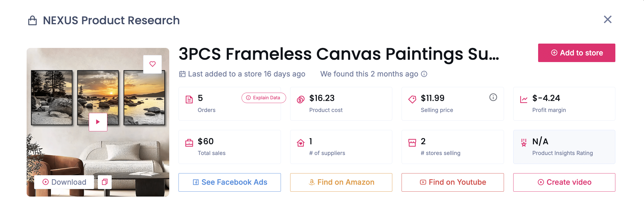Click the info icon beside selling price
The image size is (644, 198).
click(x=493, y=98)
